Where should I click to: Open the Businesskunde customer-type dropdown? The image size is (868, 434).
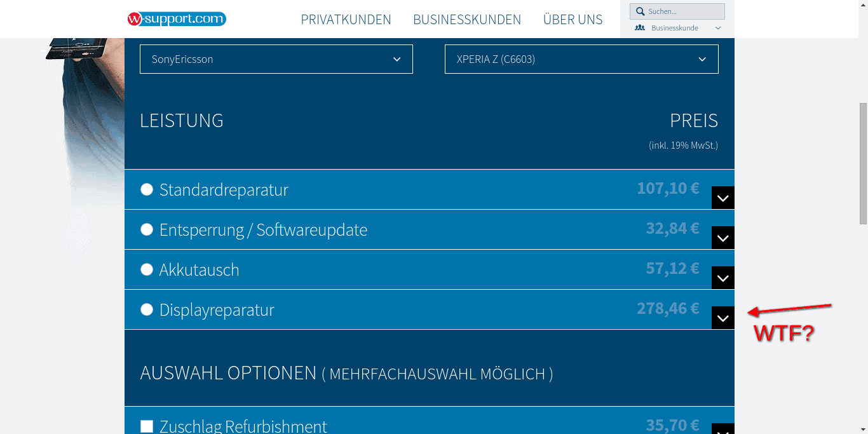click(x=677, y=28)
